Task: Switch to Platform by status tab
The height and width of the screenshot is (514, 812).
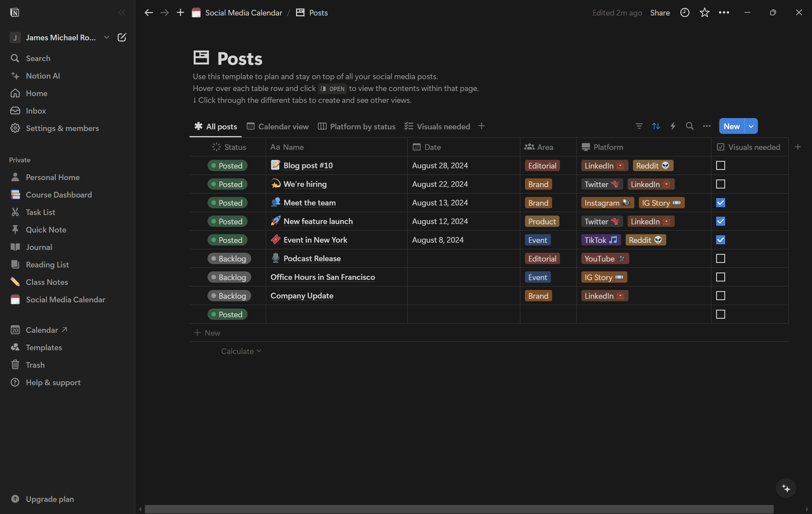Action: click(356, 127)
